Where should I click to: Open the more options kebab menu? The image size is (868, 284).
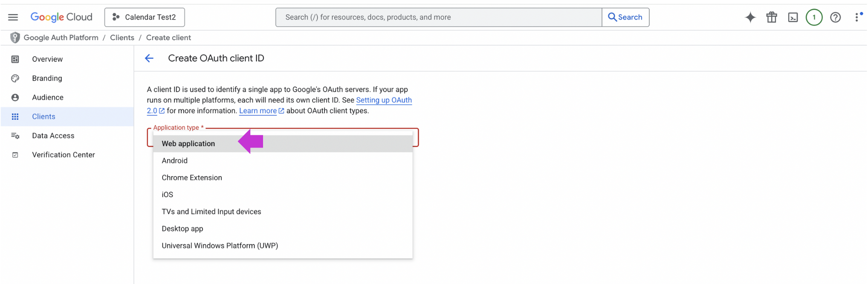coord(857,17)
